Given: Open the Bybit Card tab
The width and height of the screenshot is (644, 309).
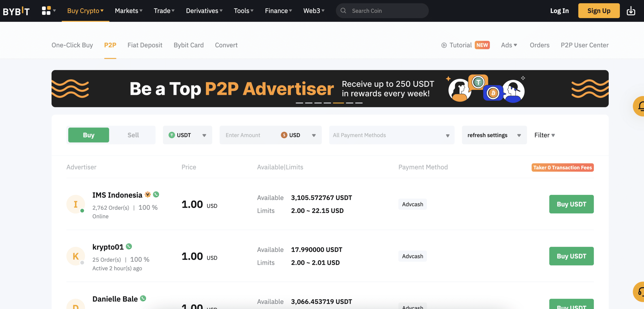Looking at the screenshot, I should [189, 45].
